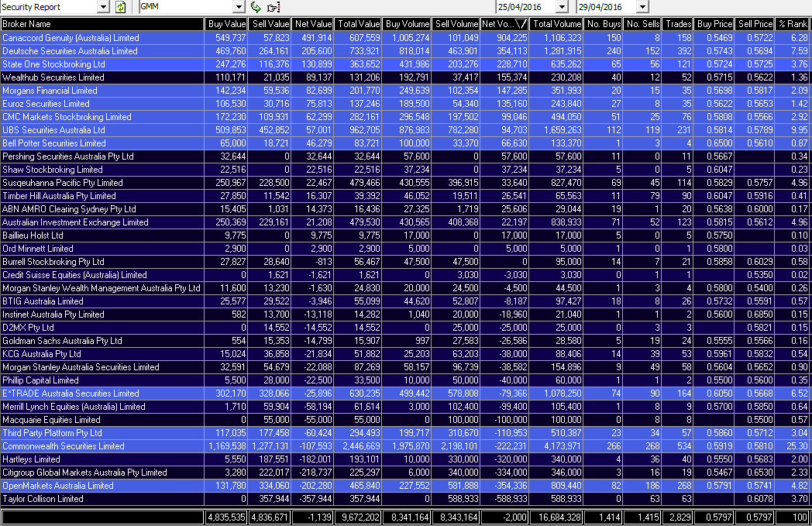
Task: Open the 25/04/2016 start date picker arrow
Action: point(562,7)
